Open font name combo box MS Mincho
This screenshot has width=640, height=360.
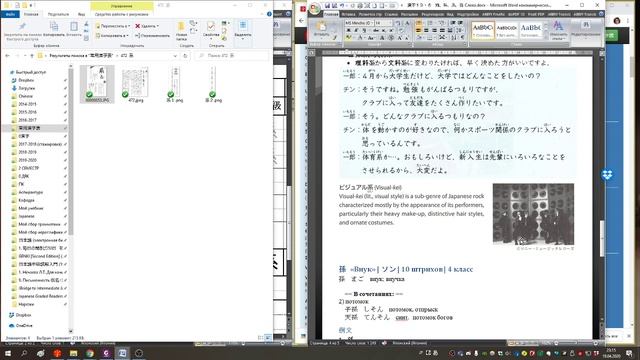coord(359,23)
